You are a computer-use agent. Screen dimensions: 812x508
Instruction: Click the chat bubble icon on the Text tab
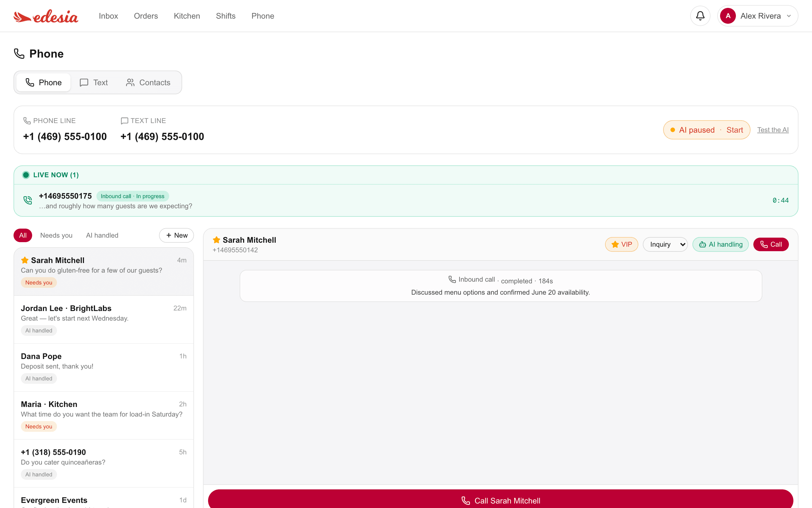pos(84,82)
